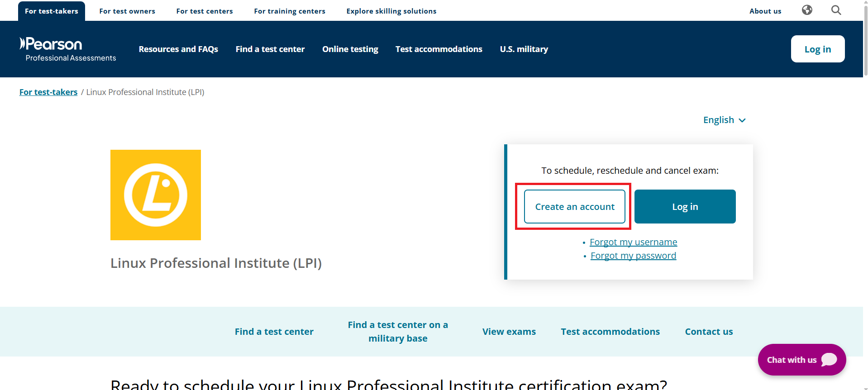Screen dimensions: 868x390
Task: Follow the Forgot my password link
Action: tap(633, 256)
